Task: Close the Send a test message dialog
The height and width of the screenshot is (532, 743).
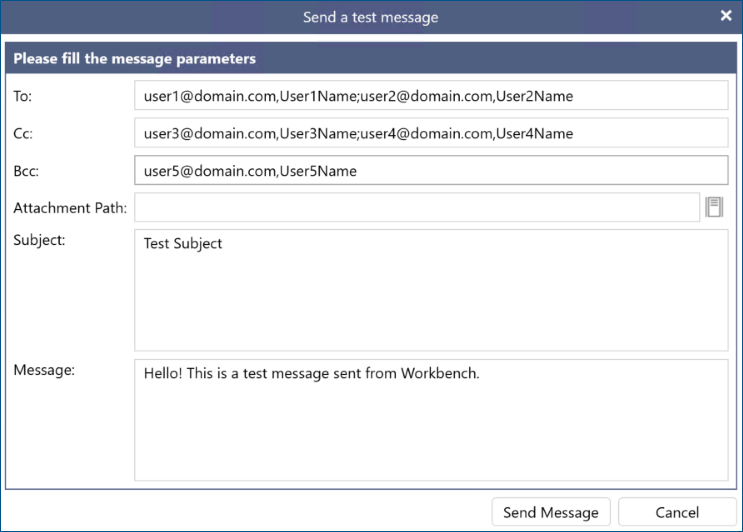Action: pyautogui.click(x=726, y=16)
